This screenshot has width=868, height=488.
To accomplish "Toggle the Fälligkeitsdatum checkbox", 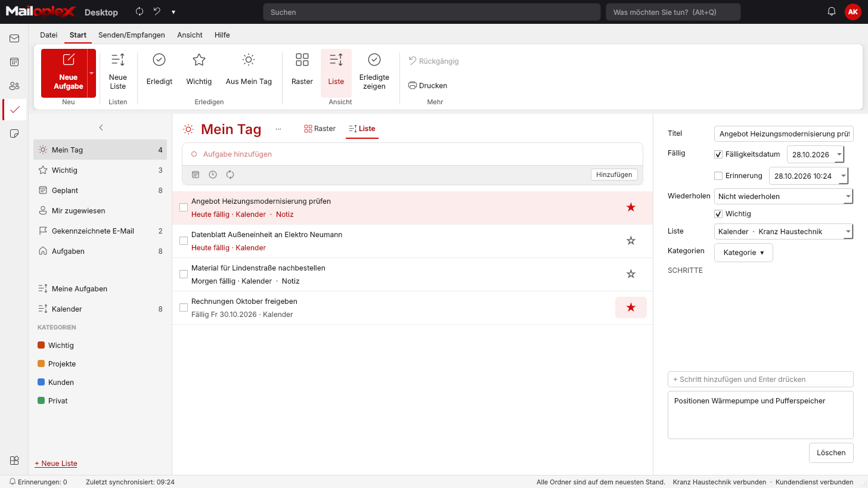I will click(x=718, y=154).
